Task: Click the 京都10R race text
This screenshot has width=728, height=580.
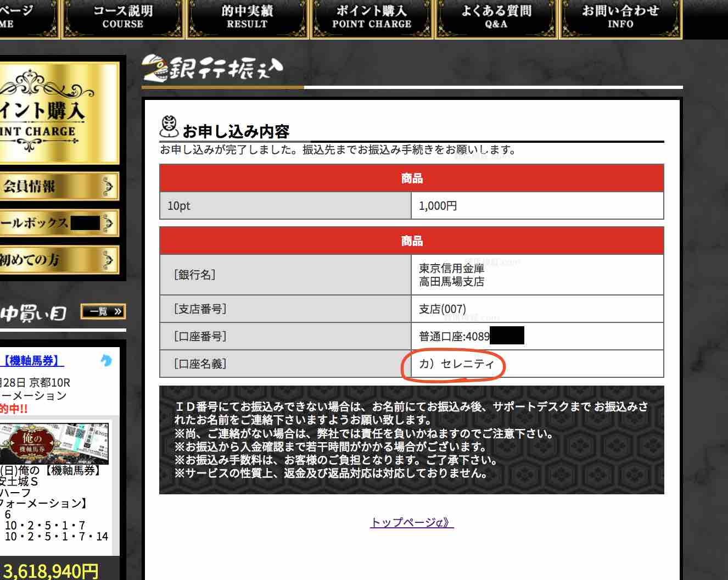Action: coord(50,383)
